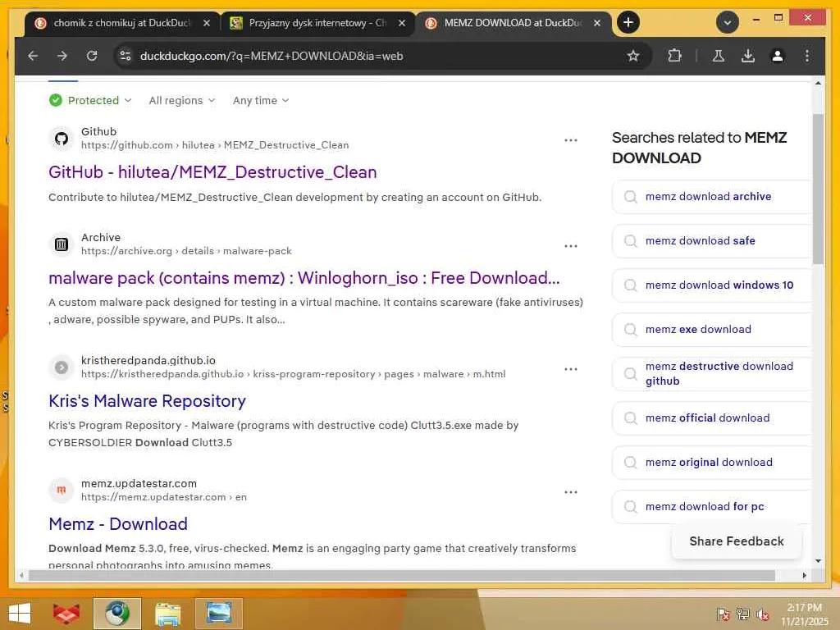Search 'memz download safe' suggestion
Image resolution: width=840 pixels, height=630 pixels.
coord(711,241)
